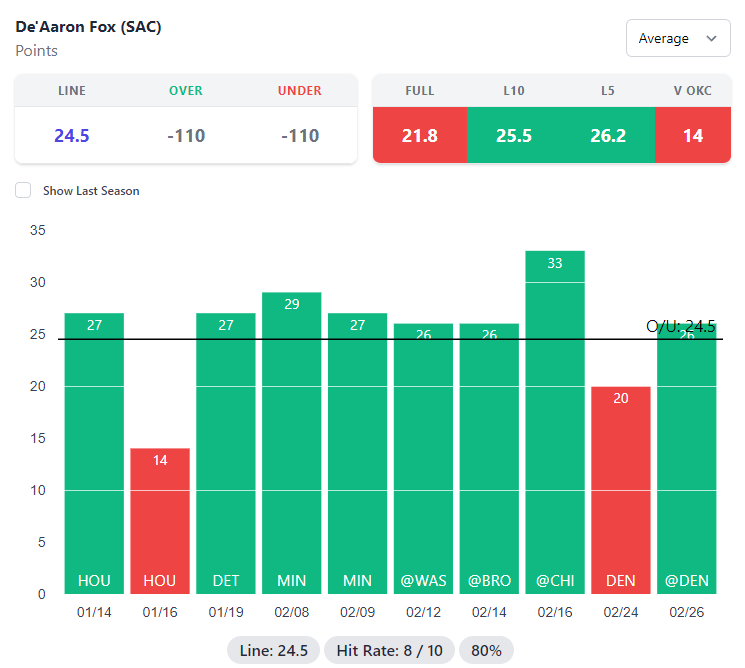Click the 02/26 date label
The width and height of the screenshot is (745, 668).
click(687, 612)
